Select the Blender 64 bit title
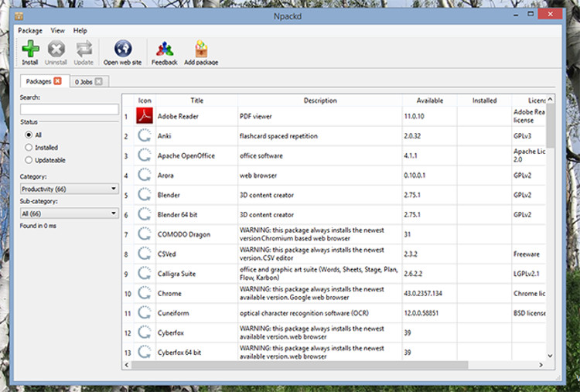This screenshot has width=580, height=392. (177, 214)
